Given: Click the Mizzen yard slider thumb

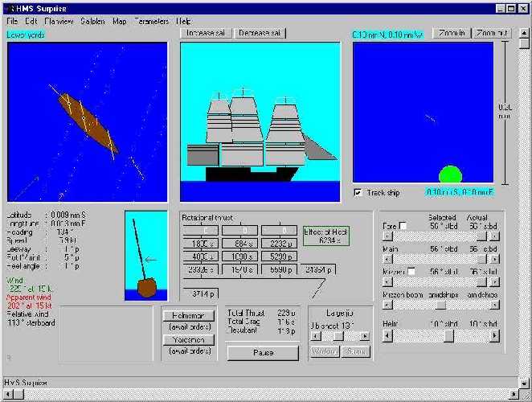Looking at the screenshot, I should point(481,282).
